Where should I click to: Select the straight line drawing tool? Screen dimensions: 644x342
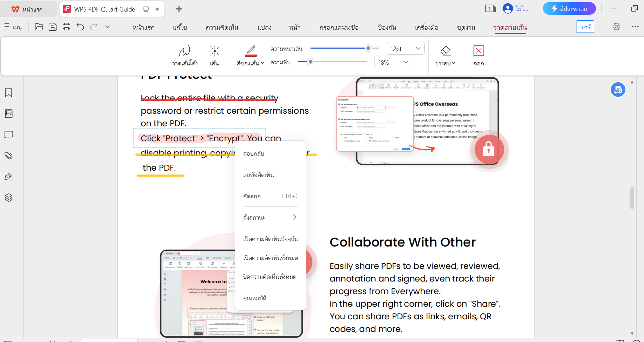[x=215, y=55]
